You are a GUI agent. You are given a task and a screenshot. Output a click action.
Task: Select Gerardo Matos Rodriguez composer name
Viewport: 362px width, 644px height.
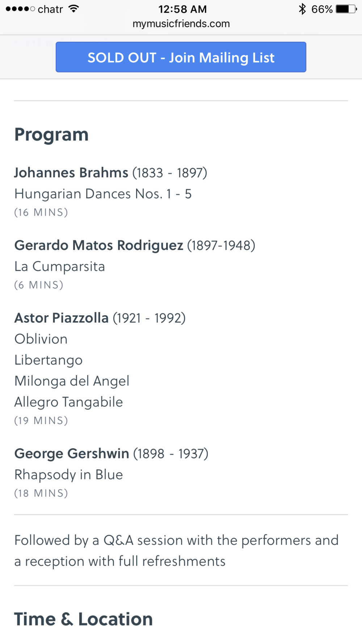(x=99, y=245)
